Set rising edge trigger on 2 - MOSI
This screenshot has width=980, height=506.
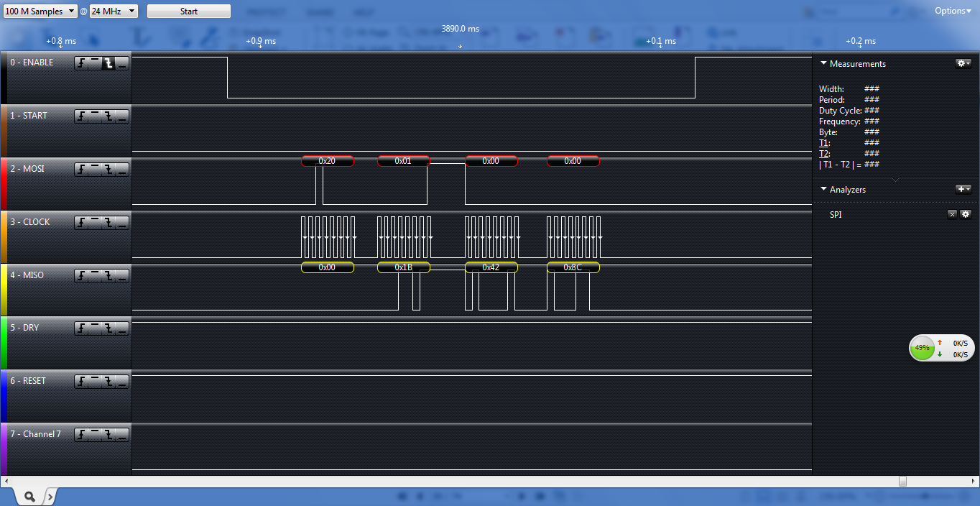click(81, 169)
